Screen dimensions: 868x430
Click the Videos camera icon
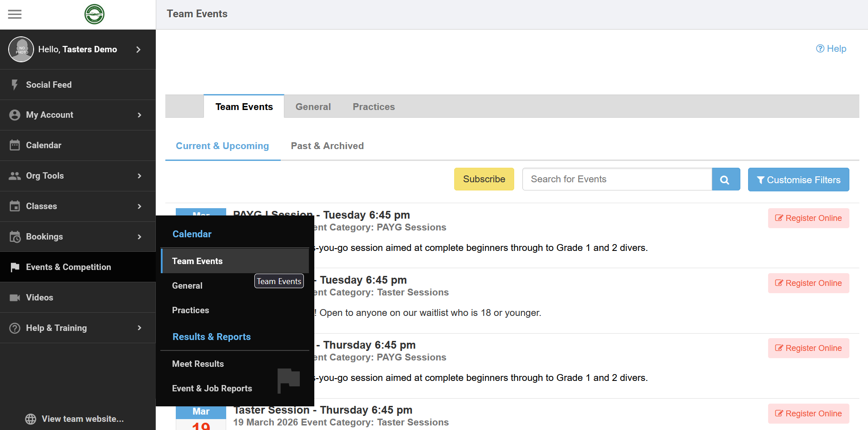click(15, 298)
